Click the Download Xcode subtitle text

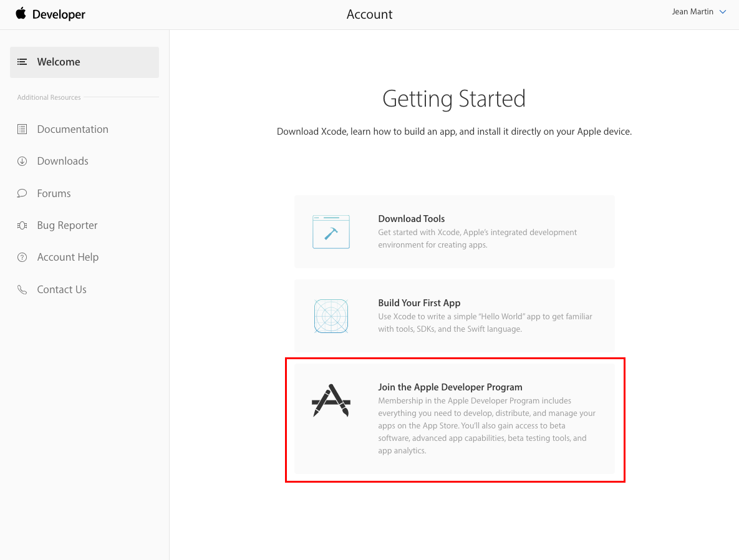[454, 132]
